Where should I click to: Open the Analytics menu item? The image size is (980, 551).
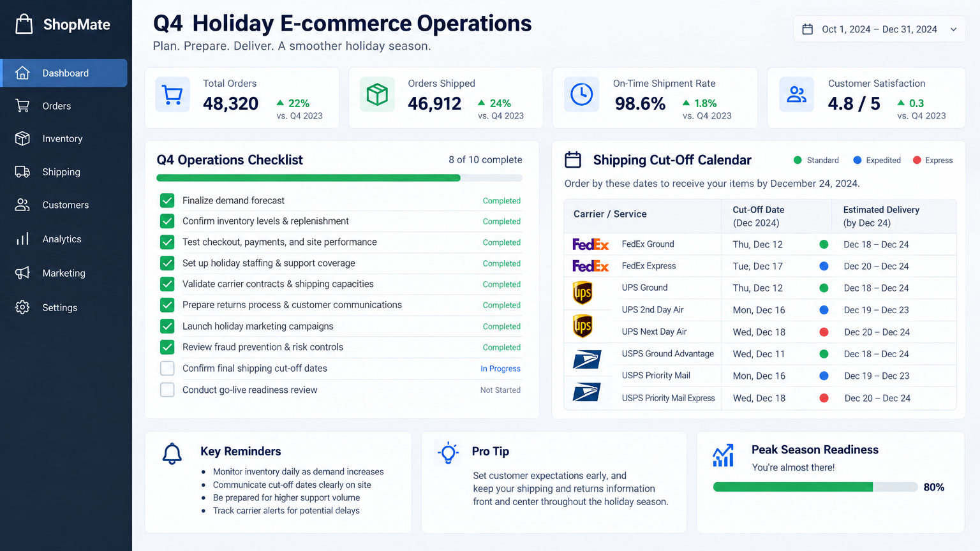point(62,239)
